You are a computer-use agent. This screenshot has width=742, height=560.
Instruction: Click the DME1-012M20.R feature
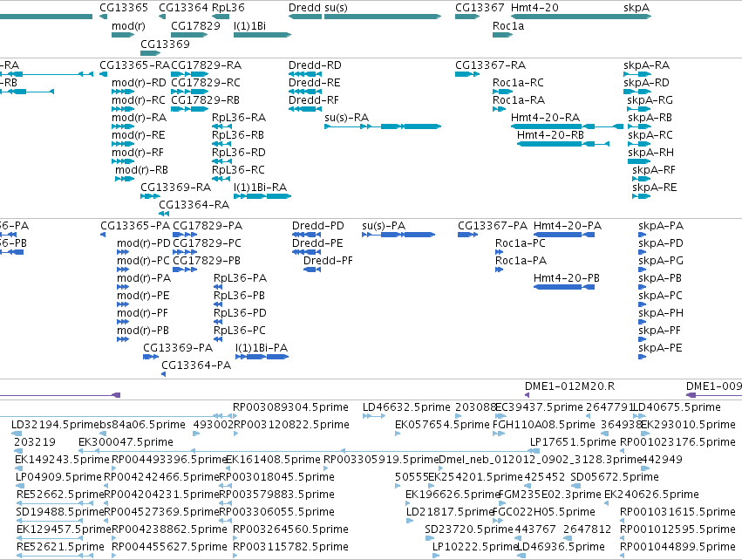(x=569, y=386)
